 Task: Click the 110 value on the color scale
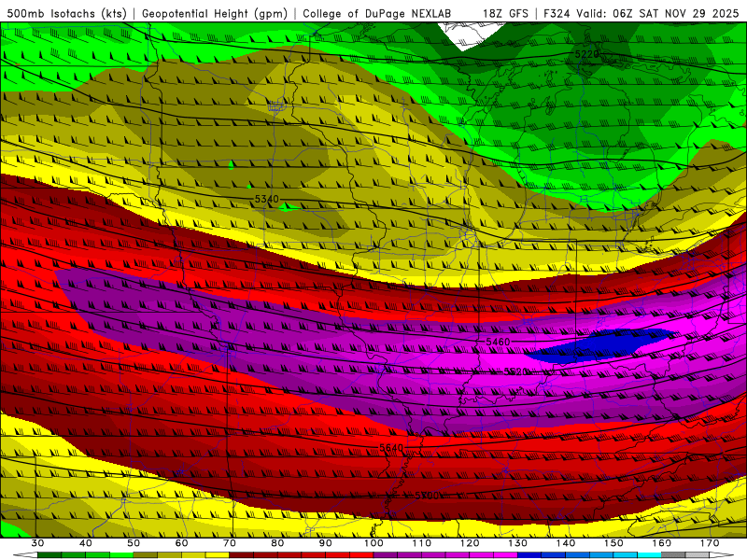(x=422, y=543)
